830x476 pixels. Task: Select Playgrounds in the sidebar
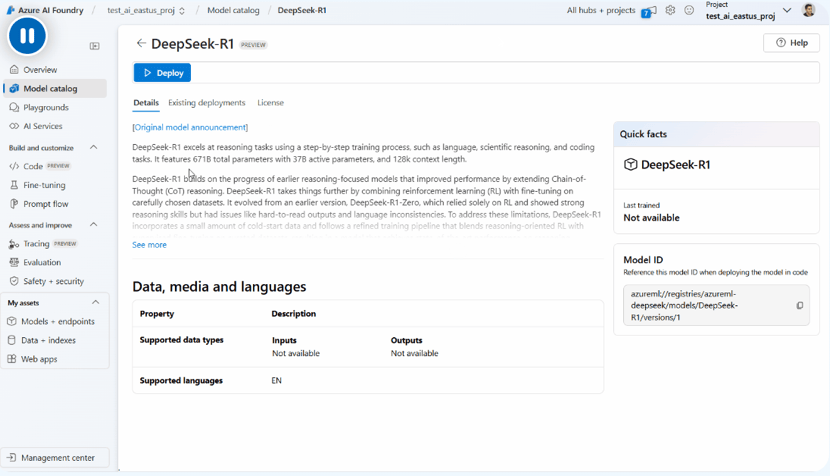(46, 108)
